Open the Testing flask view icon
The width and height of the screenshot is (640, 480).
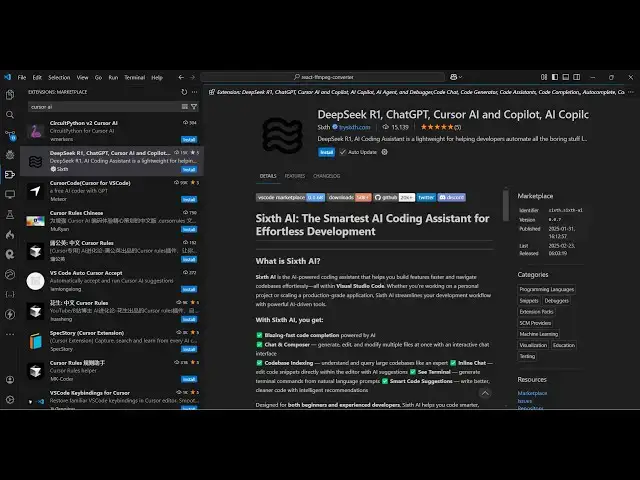(10, 214)
